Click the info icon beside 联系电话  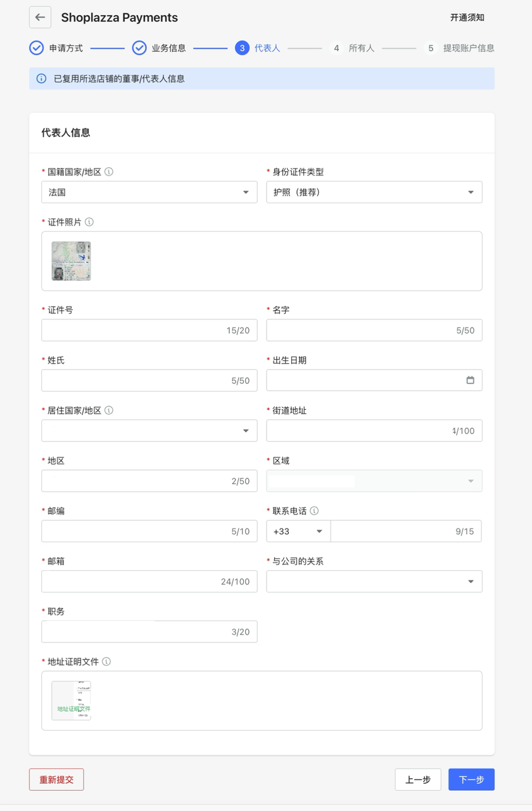[x=314, y=511]
